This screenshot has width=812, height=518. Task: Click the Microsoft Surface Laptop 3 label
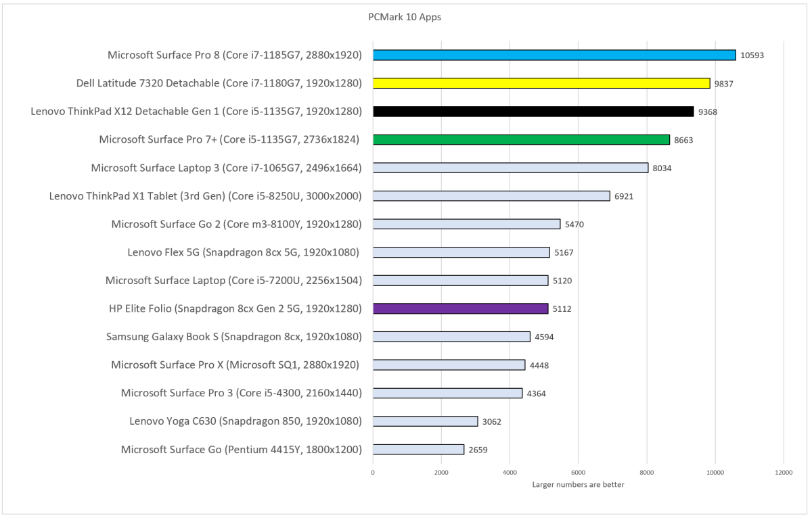226,168
